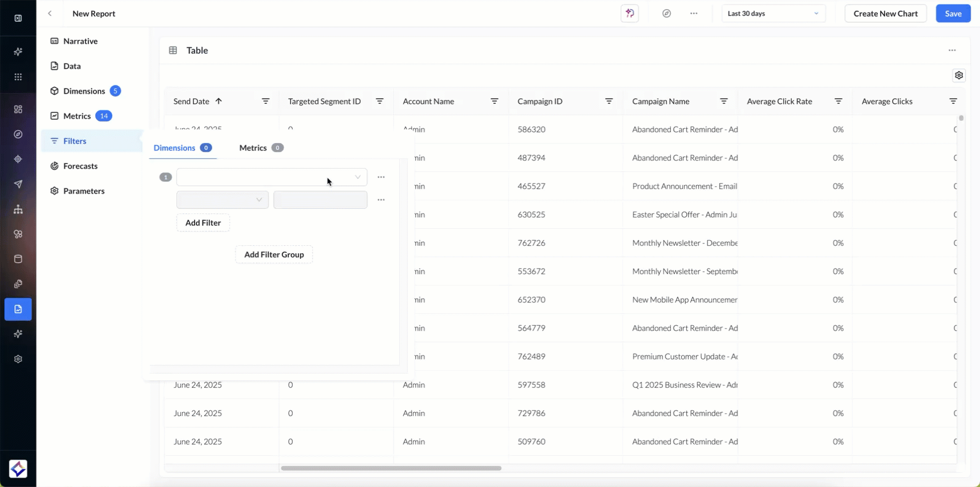The width and height of the screenshot is (980, 487).
Task: Open the Forecasts section in sidebar
Action: 80,166
